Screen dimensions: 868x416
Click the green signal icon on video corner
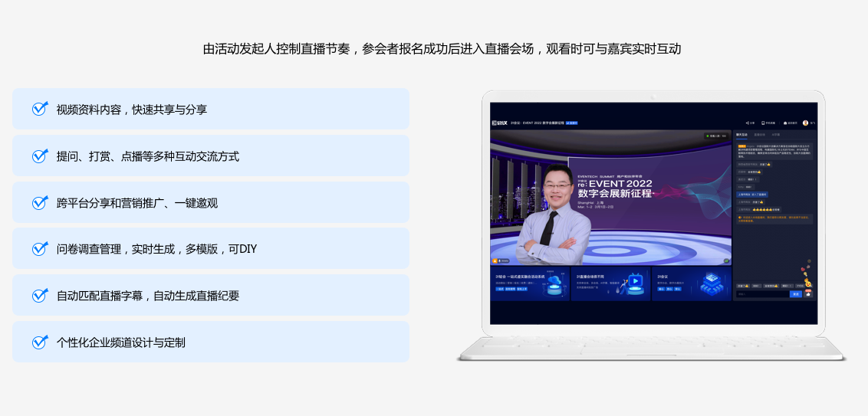point(726,260)
